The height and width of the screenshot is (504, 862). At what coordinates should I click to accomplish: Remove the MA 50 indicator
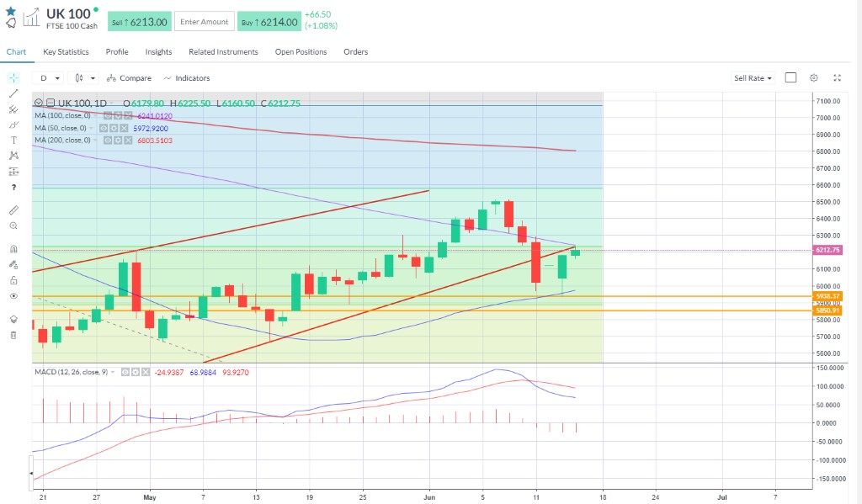point(124,128)
